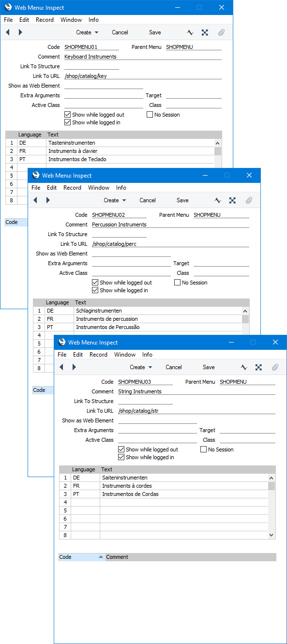This screenshot has height=644, width=287.
Task: Open paperclip attachments in Keyboard Instruments window
Action: (221, 32)
